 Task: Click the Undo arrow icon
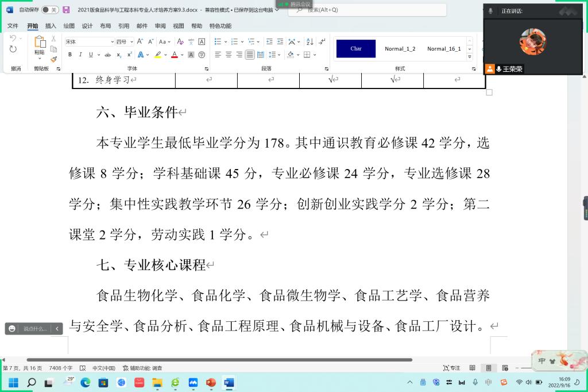(13, 38)
